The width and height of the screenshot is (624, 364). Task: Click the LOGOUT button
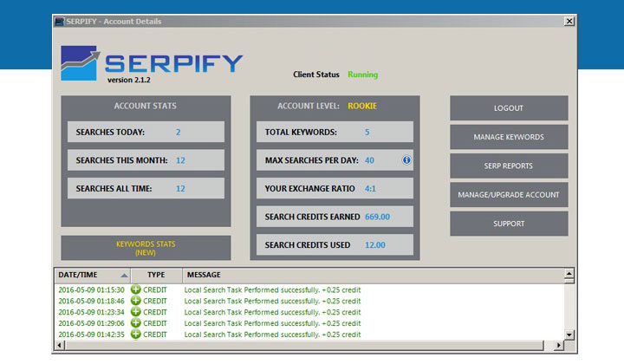[x=509, y=107]
